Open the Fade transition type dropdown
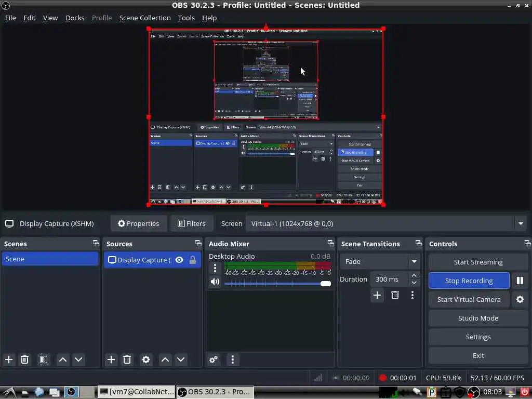532x399 pixels. (379, 262)
